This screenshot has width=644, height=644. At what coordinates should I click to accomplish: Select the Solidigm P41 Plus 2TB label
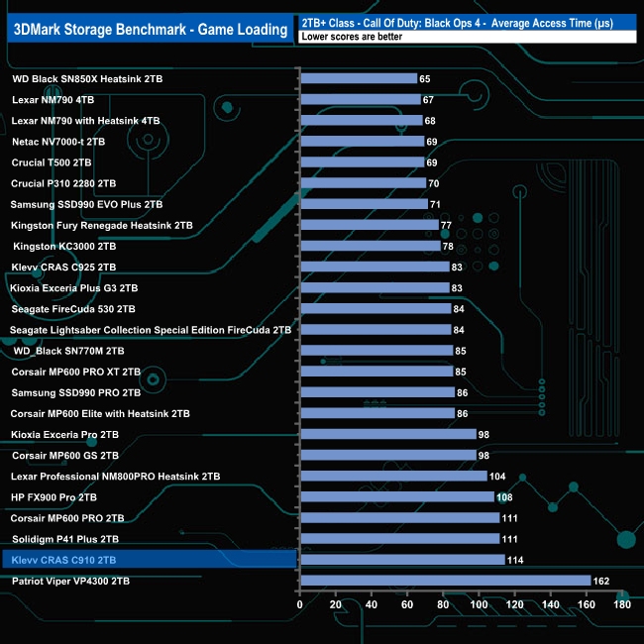click(65, 539)
